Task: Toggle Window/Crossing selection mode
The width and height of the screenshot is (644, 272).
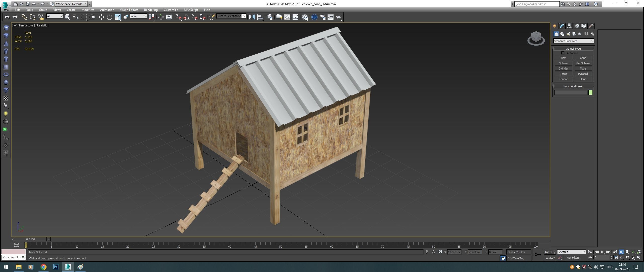Action: click(92, 17)
